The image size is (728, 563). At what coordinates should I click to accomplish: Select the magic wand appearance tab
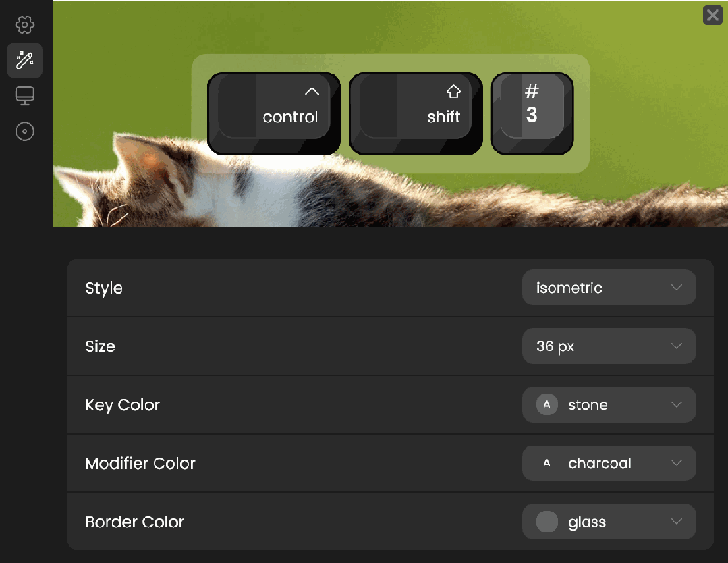[x=24, y=60]
